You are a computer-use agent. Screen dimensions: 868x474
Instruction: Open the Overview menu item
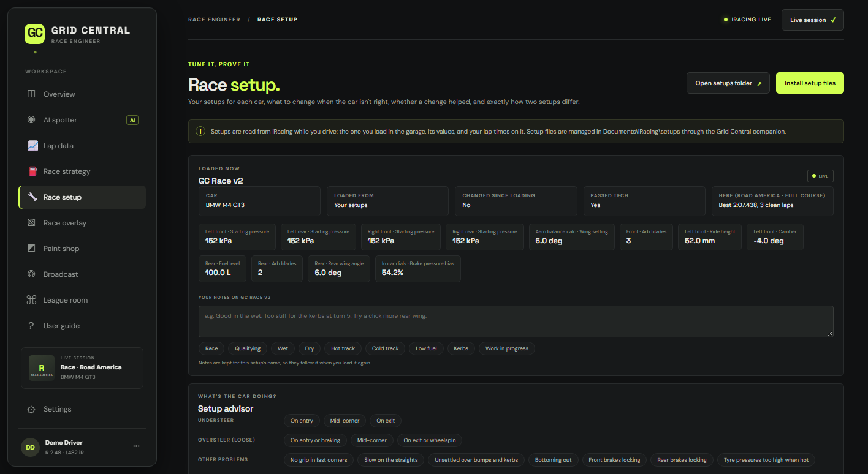tap(82, 94)
